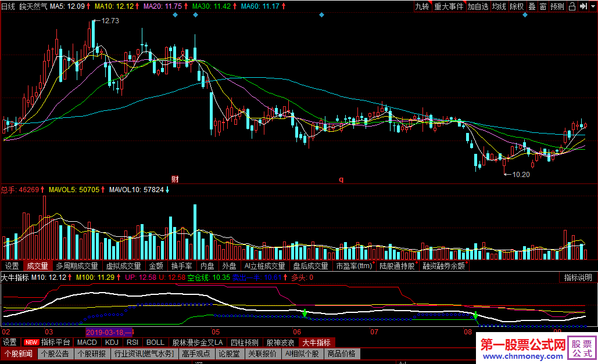Click the 皖天然气 stock name
The height and width of the screenshot is (364, 598).
tap(34, 6)
